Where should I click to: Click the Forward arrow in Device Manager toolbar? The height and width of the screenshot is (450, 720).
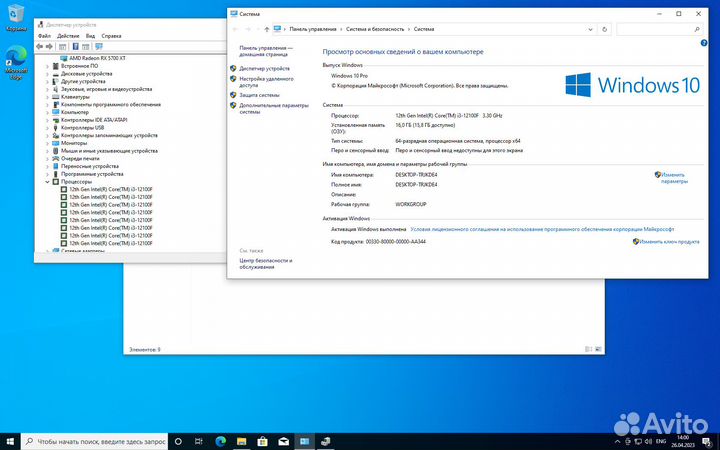[49, 46]
